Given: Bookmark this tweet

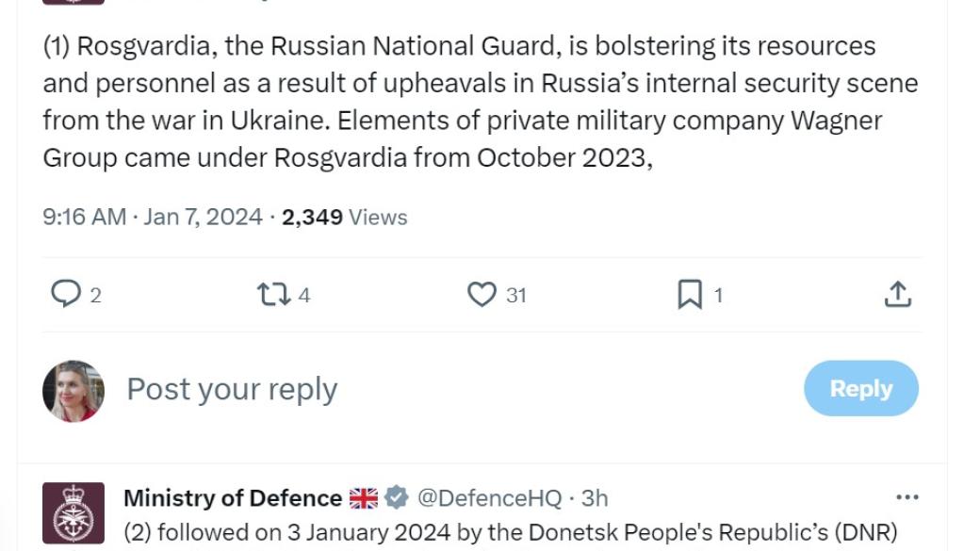Looking at the screenshot, I should click(690, 295).
